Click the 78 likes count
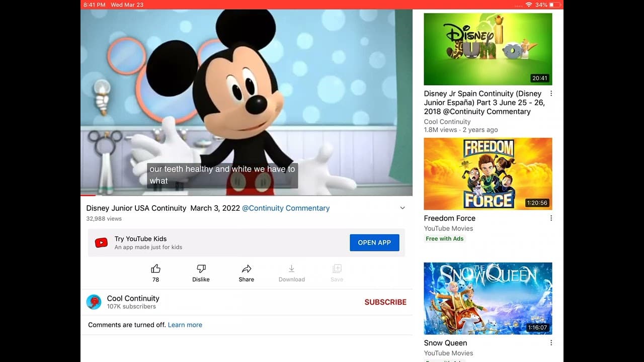The image size is (644, 362). 155,280
